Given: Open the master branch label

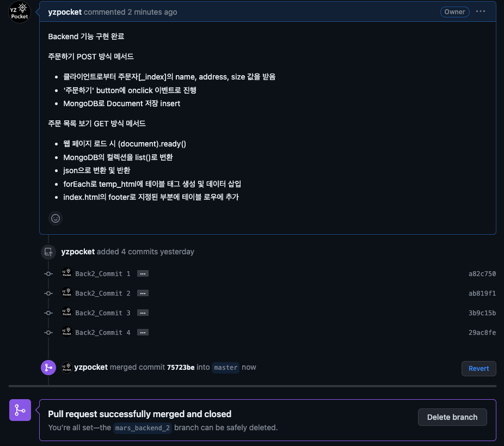Looking at the screenshot, I should [x=226, y=368].
